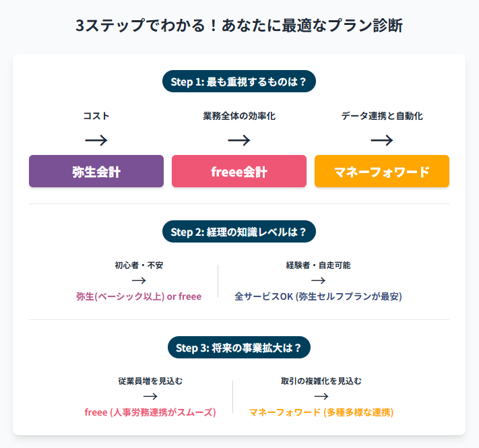Click the arrow under 業務全体の効率化

point(239,140)
